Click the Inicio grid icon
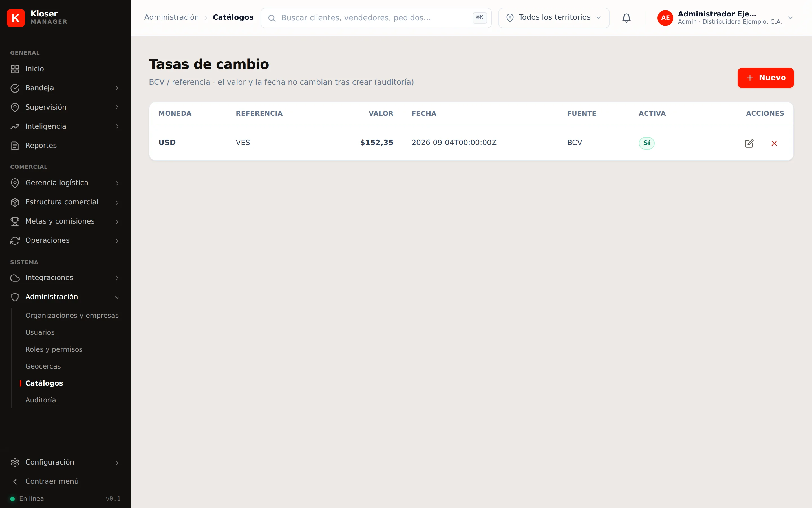The width and height of the screenshot is (812, 508). tap(15, 69)
